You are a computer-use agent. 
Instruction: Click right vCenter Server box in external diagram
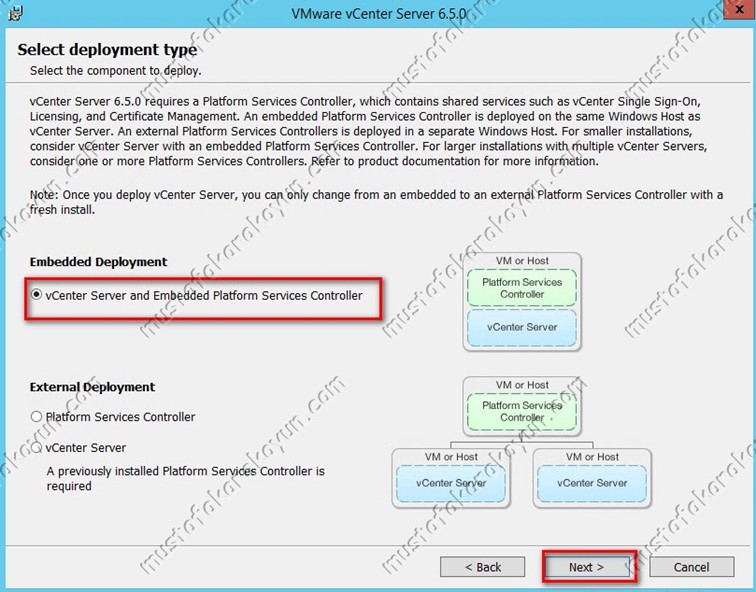(592, 483)
